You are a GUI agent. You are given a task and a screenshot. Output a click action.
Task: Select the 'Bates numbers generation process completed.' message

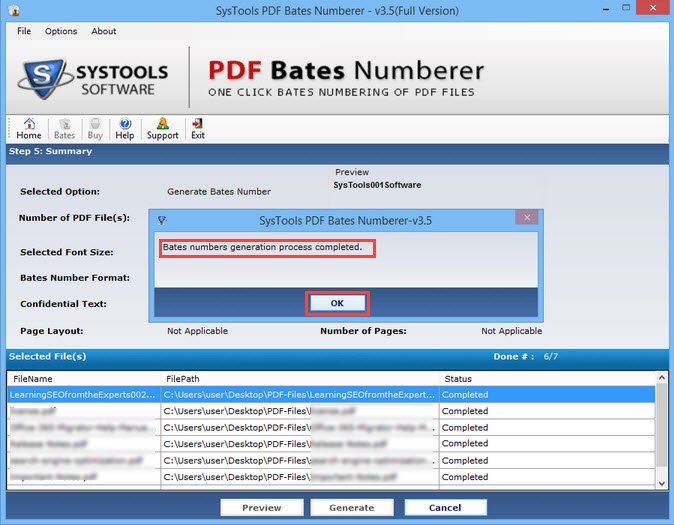pyautogui.click(x=262, y=247)
